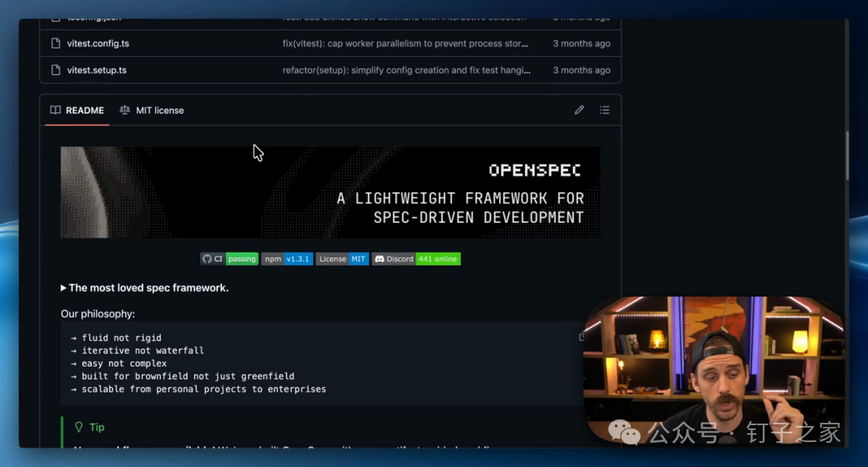This screenshot has width=868, height=467.
Task: Click the OpenSpec banner image
Action: tap(330, 192)
